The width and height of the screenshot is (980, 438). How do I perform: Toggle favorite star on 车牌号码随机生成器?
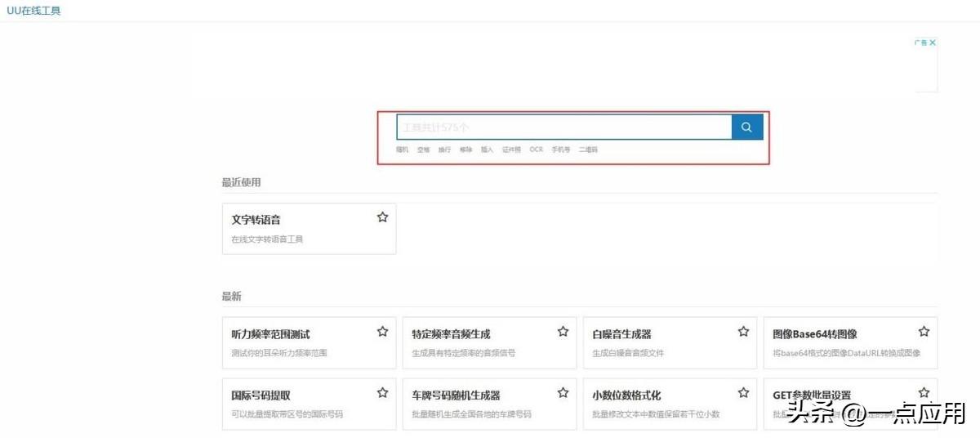click(x=563, y=393)
